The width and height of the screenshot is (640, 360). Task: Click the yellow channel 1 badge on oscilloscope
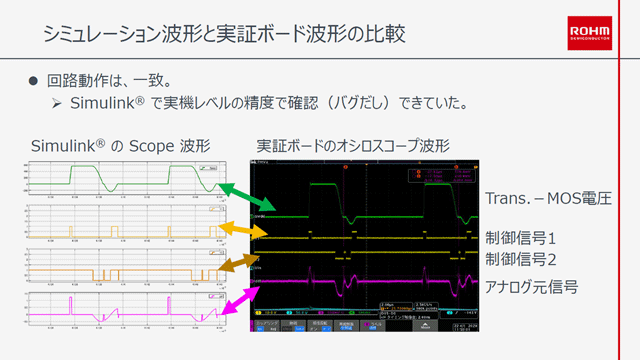[258, 313]
